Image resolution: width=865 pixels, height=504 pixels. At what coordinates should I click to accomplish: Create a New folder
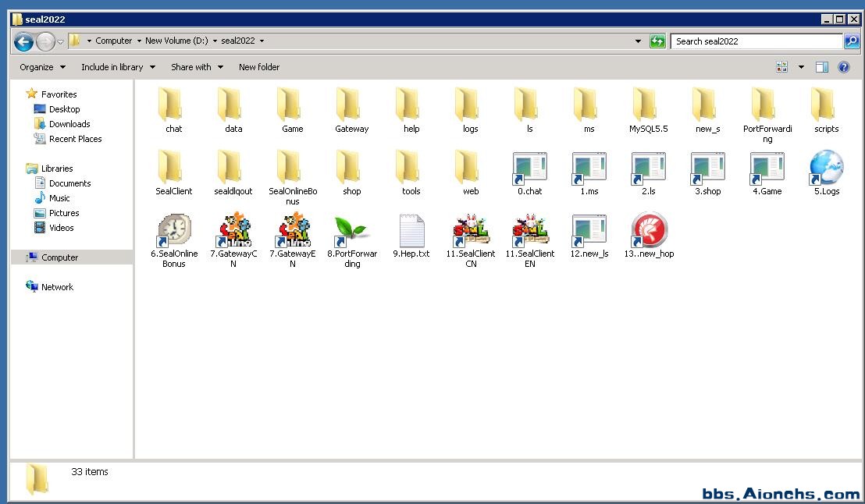259,67
